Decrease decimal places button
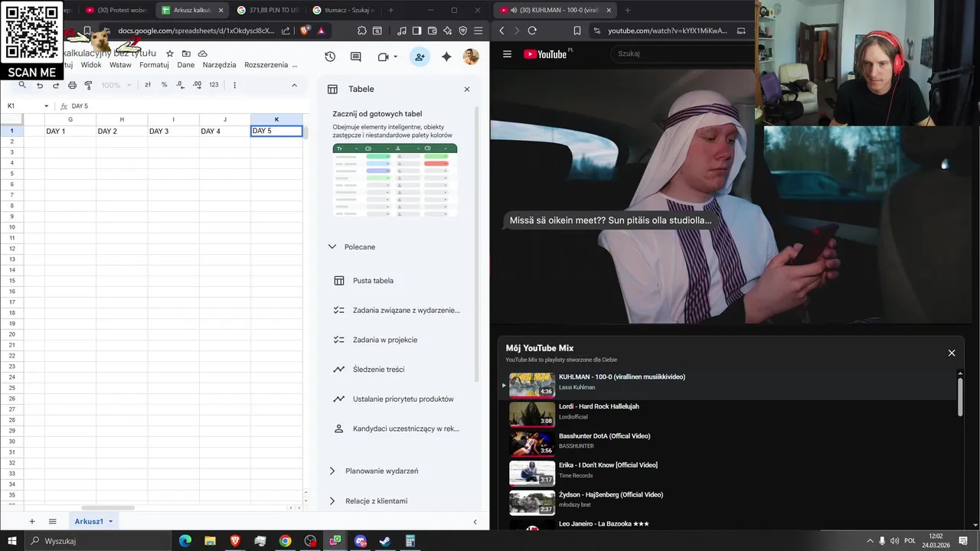Screen dimensions: 980x551 (180, 85)
